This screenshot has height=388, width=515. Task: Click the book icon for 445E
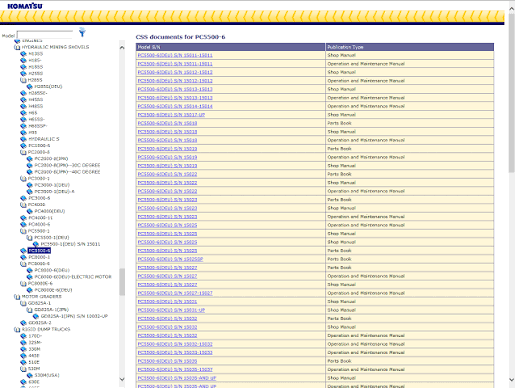tap(23, 356)
